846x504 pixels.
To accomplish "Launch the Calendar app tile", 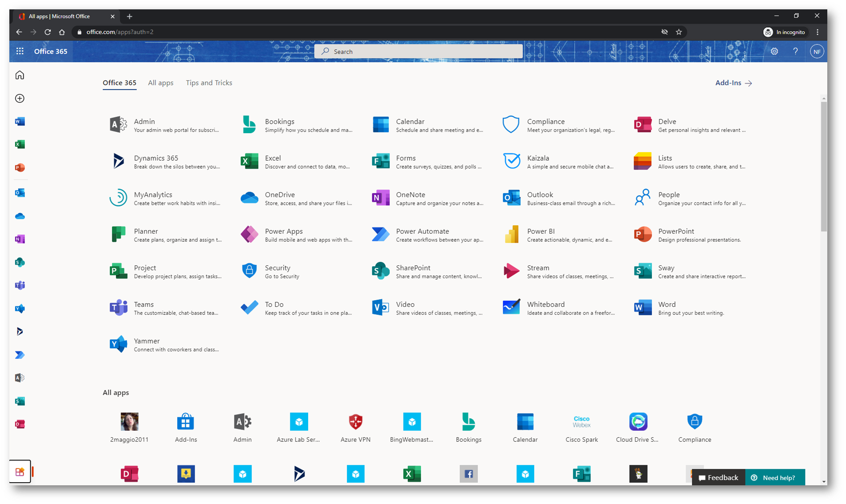I will pos(427,125).
